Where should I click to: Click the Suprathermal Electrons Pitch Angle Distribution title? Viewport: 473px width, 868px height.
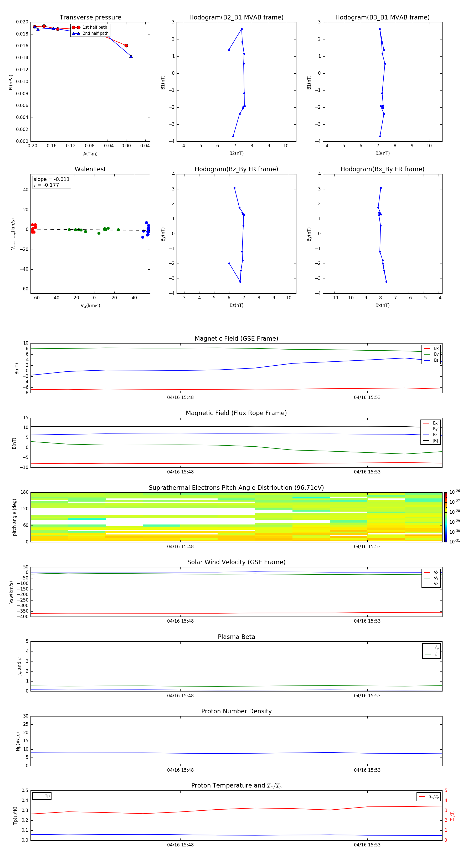(236, 488)
